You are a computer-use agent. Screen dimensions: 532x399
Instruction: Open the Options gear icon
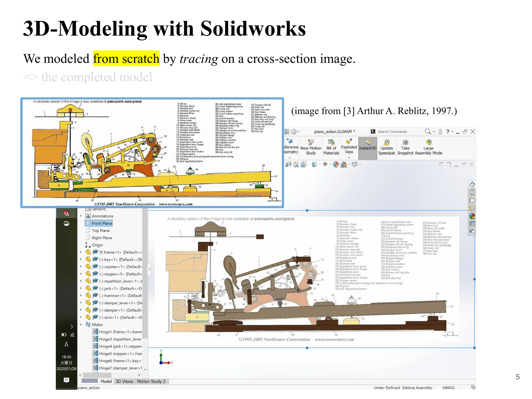click(294, 132)
